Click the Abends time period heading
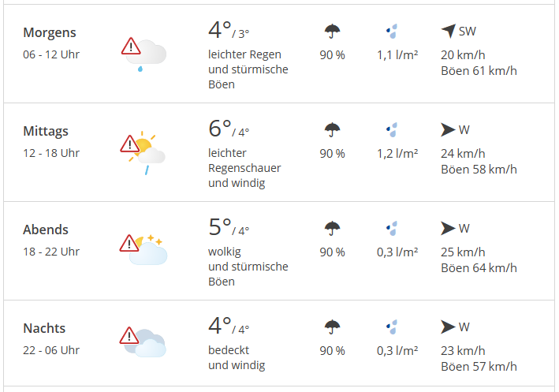559x392 pixels. (x=46, y=230)
